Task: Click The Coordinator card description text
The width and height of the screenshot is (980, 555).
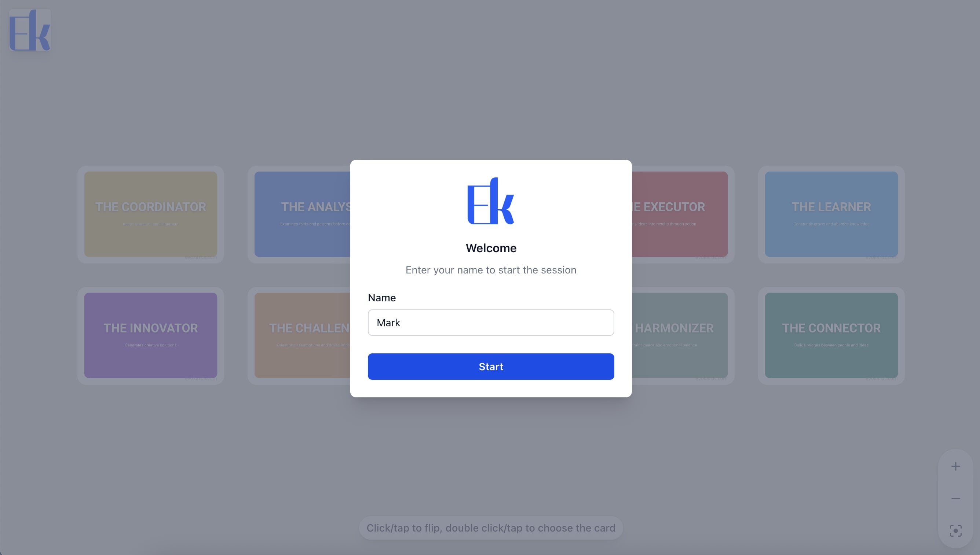Action: coord(150,224)
